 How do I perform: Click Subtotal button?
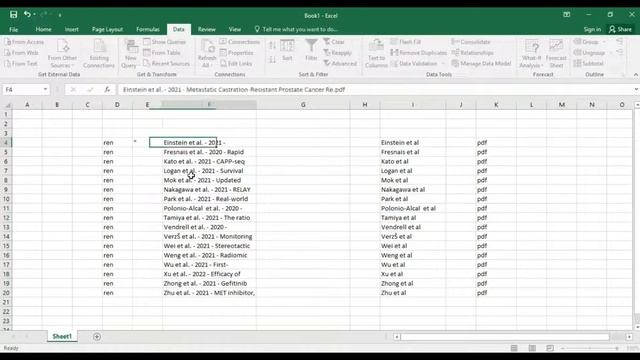coord(589,63)
